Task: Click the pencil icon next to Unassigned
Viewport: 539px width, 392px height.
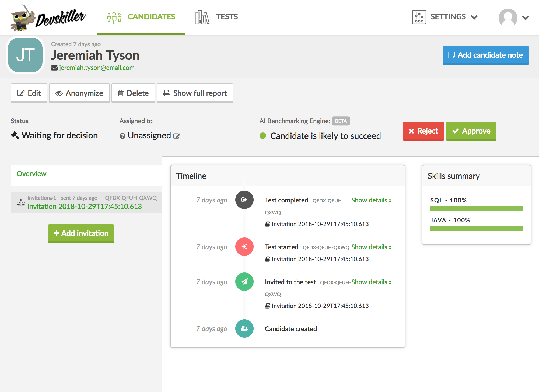Action: pos(177,136)
